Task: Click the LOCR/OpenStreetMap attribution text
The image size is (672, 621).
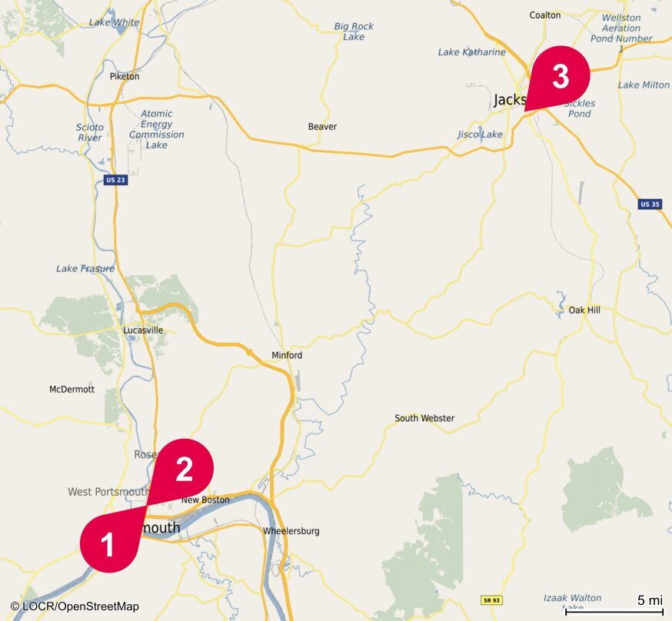Action: 75,606
